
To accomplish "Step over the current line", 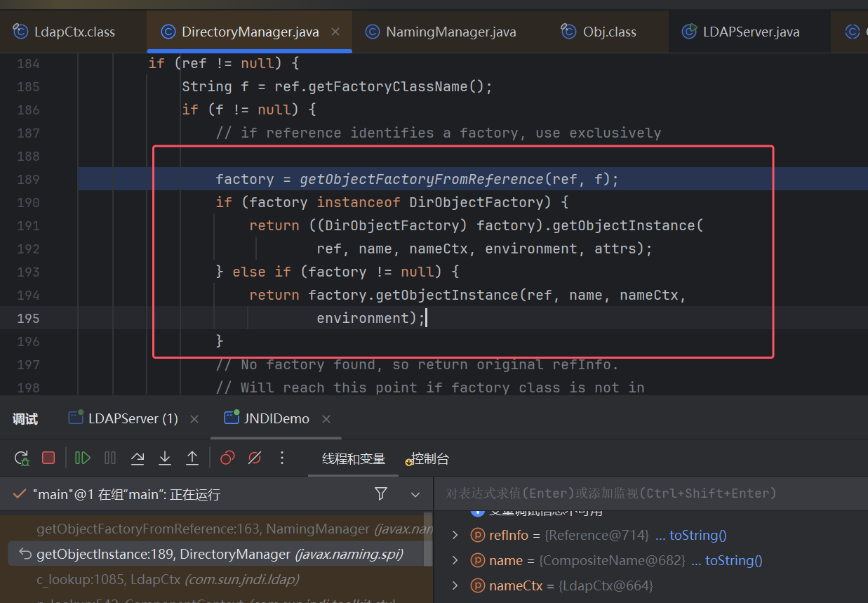I will coord(138,458).
